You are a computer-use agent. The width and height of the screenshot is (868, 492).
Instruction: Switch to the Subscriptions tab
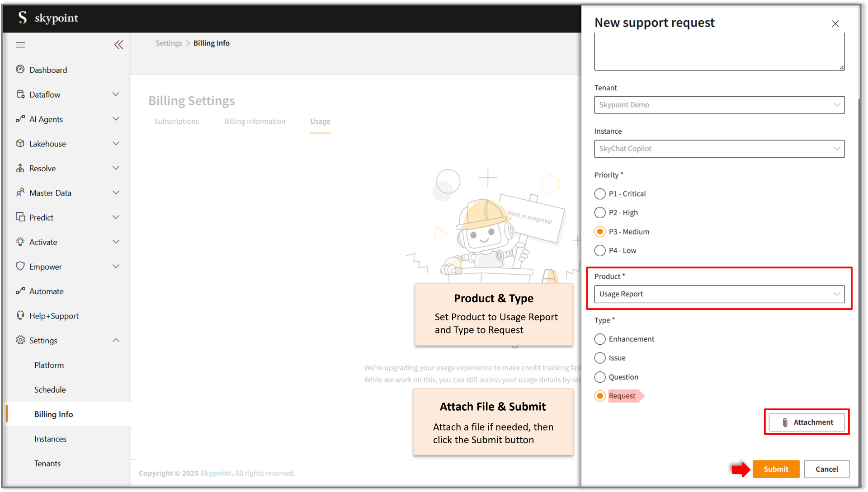[176, 121]
